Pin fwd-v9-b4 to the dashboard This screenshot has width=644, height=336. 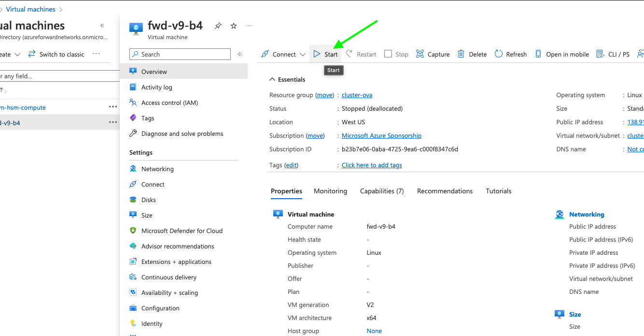218,26
